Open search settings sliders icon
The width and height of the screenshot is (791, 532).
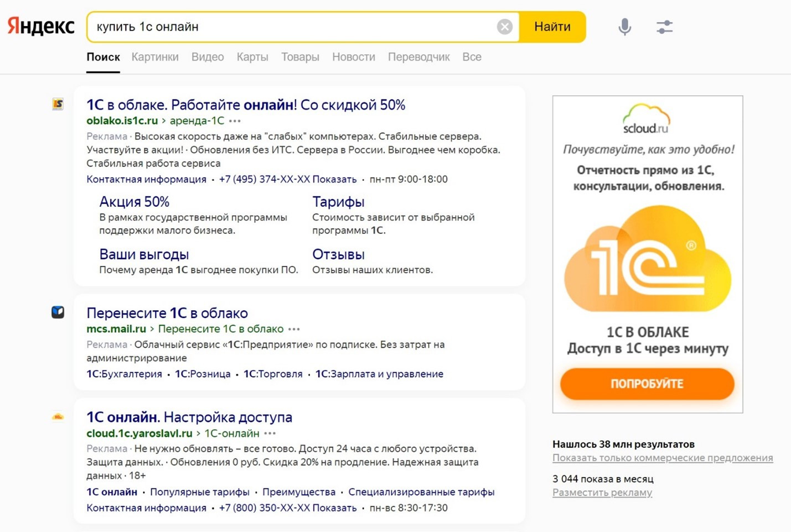pyautogui.click(x=664, y=27)
